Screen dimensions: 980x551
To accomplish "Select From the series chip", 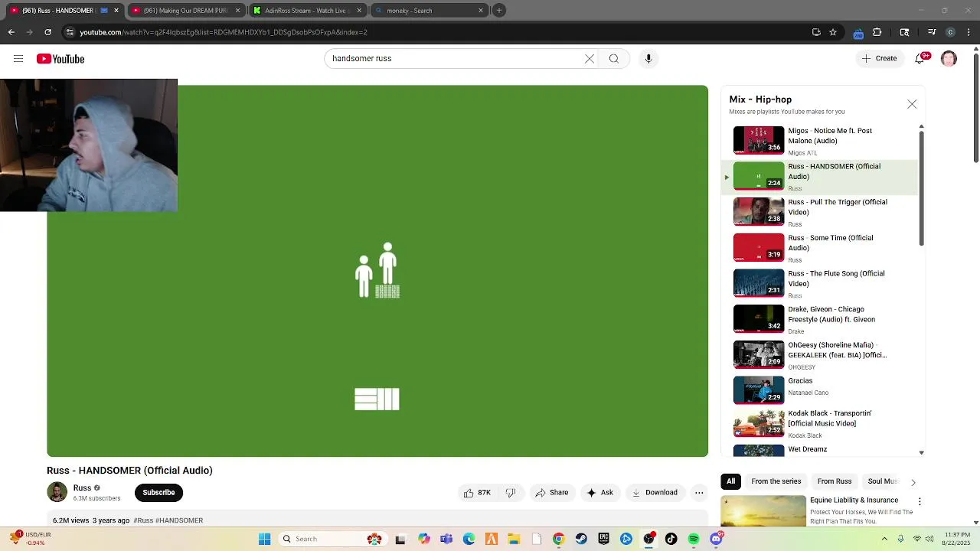I will (x=776, y=481).
